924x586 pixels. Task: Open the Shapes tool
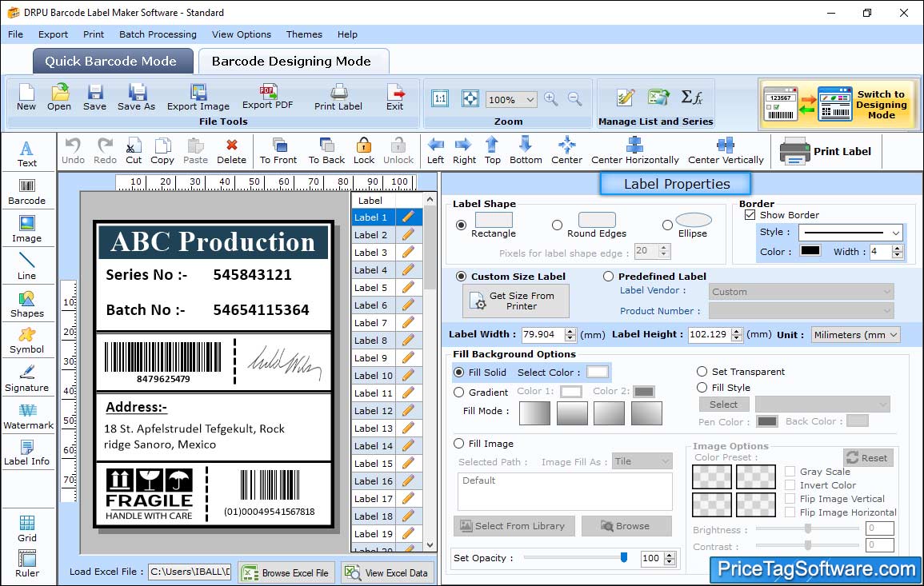click(27, 304)
